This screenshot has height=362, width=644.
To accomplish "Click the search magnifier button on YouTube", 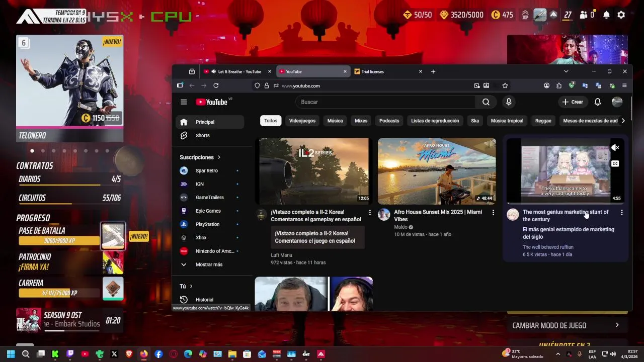I will coord(486,102).
